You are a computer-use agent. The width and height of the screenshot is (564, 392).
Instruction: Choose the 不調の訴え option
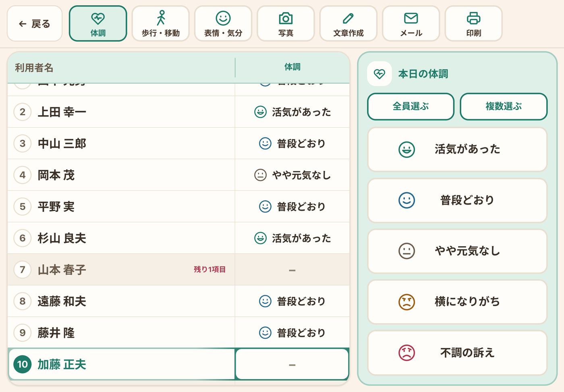coord(457,353)
